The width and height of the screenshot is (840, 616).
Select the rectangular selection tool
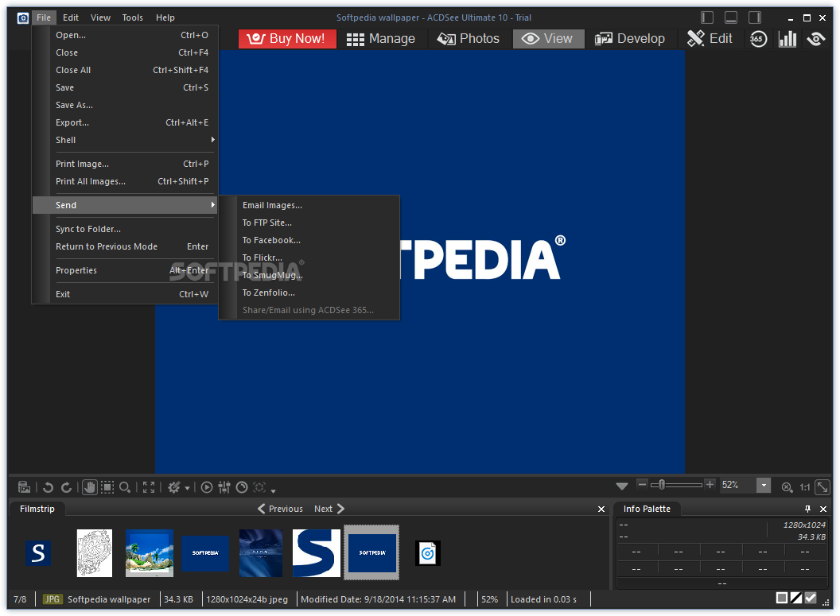tap(107, 487)
